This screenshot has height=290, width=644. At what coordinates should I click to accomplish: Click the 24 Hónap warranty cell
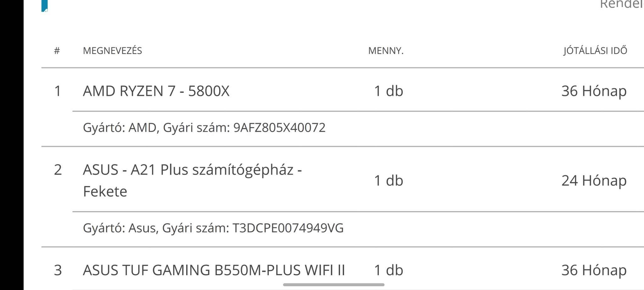coord(594,181)
